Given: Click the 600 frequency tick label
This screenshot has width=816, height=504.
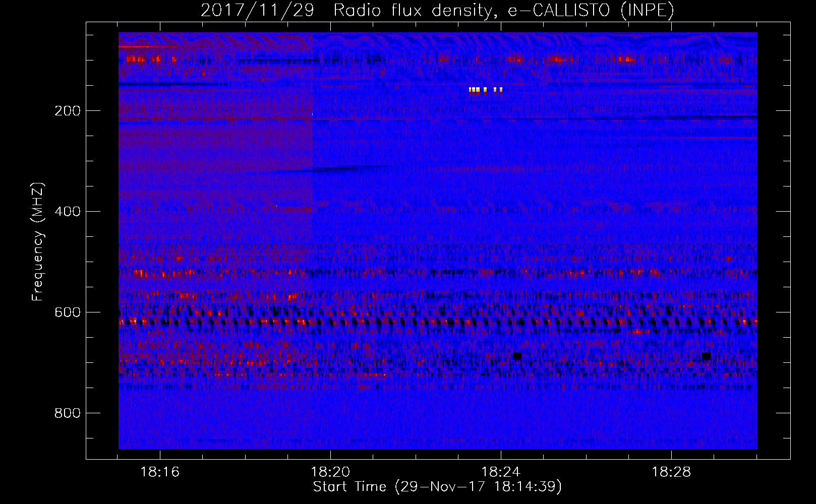Looking at the screenshot, I should [x=68, y=312].
